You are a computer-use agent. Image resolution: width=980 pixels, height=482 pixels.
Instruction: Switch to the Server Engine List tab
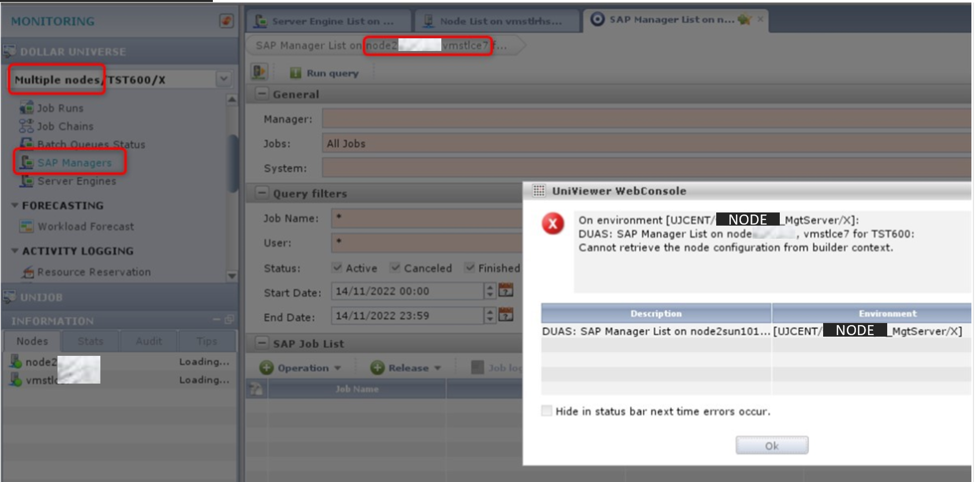click(328, 21)
